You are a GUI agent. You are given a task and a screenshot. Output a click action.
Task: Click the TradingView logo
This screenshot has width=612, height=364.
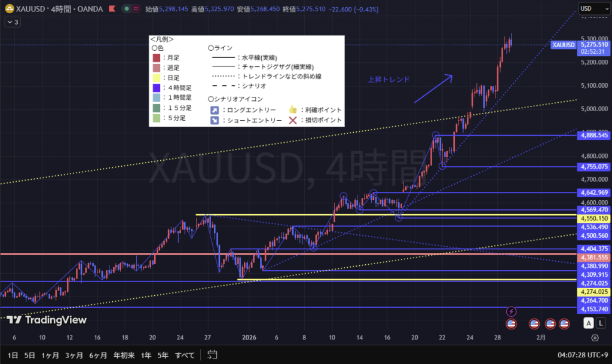[x=47, y=320]
